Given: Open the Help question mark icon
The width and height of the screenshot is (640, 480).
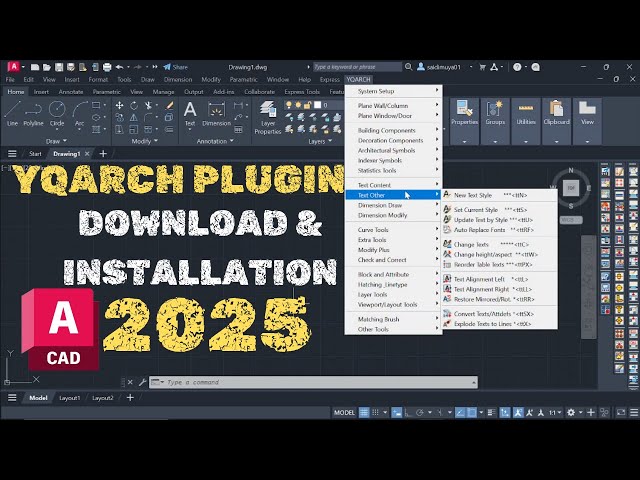Looking at the screenshot, I should [x=517, y=67].
